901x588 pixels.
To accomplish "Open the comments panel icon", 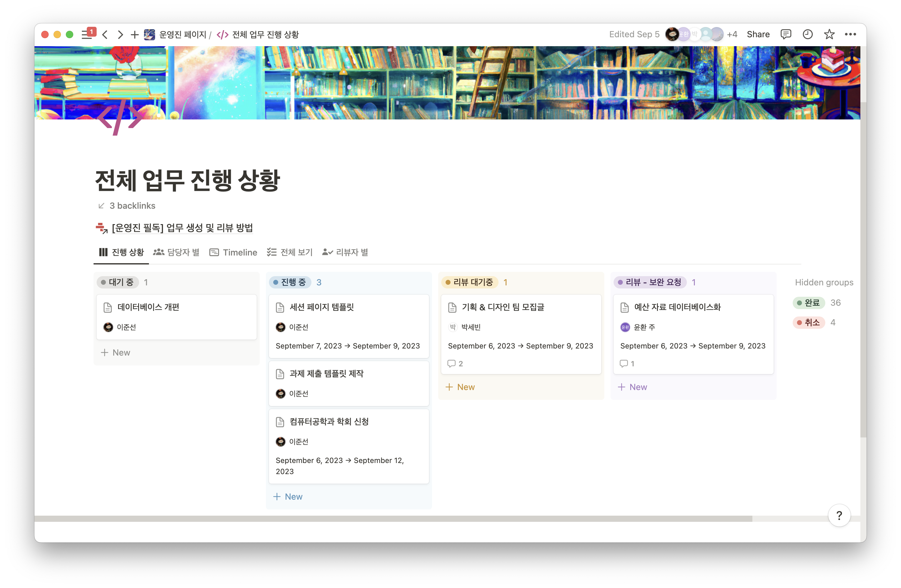I will pos(786,34).
